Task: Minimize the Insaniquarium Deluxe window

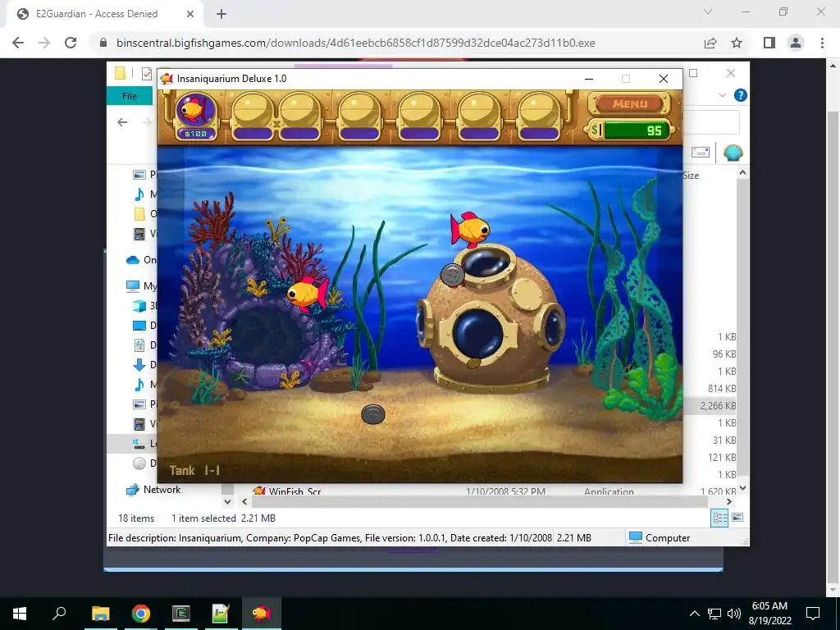Action: (x=589, y=79)
